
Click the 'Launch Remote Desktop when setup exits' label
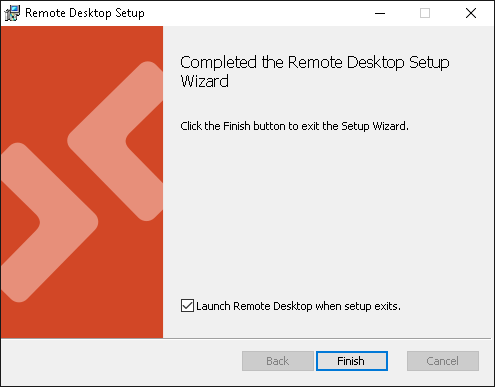point(298,306)
